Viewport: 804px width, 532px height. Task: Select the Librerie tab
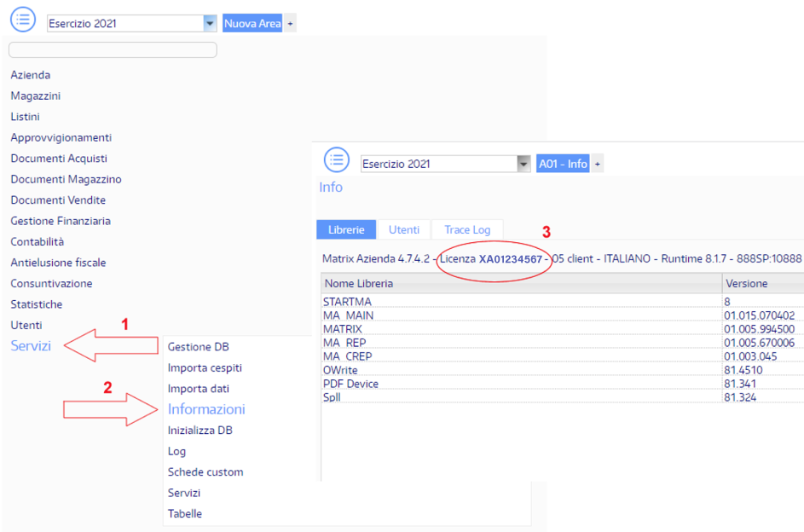[x=346, y=229]
